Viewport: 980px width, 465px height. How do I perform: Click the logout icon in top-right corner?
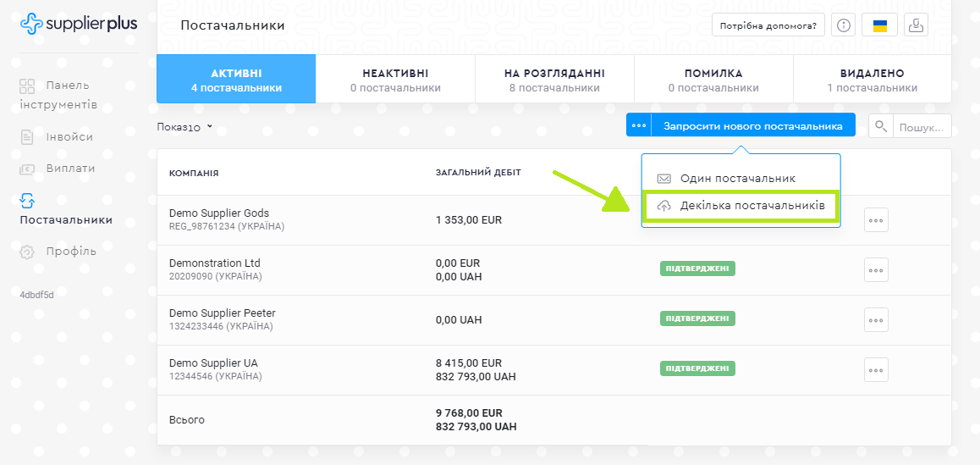[x=916, y=25]
